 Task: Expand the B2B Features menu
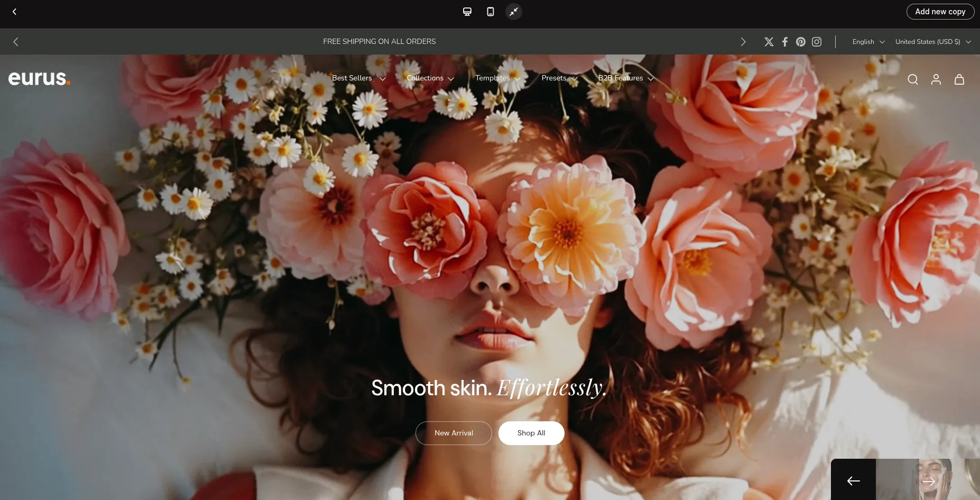(626, 78)
